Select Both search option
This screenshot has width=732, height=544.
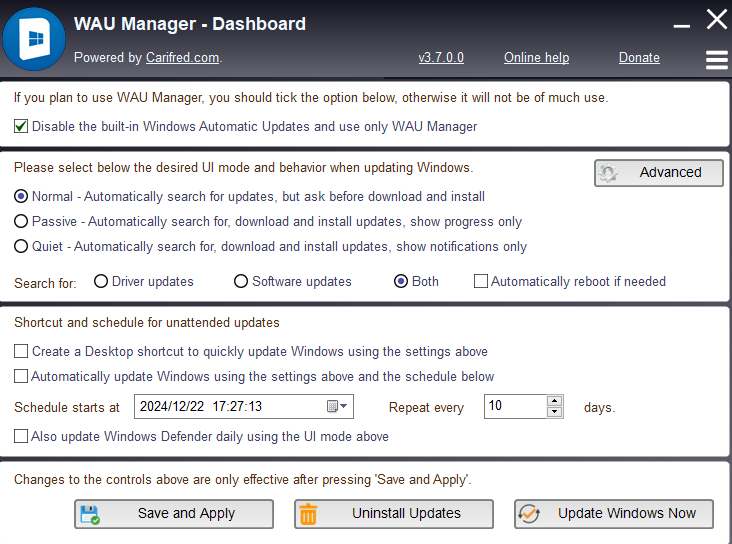(x=401, y=281)
